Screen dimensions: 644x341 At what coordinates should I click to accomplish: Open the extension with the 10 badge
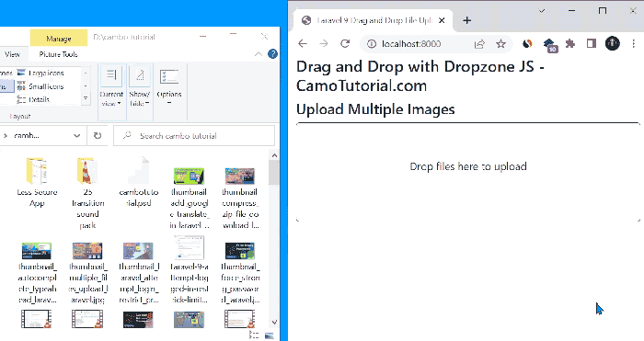549,45
